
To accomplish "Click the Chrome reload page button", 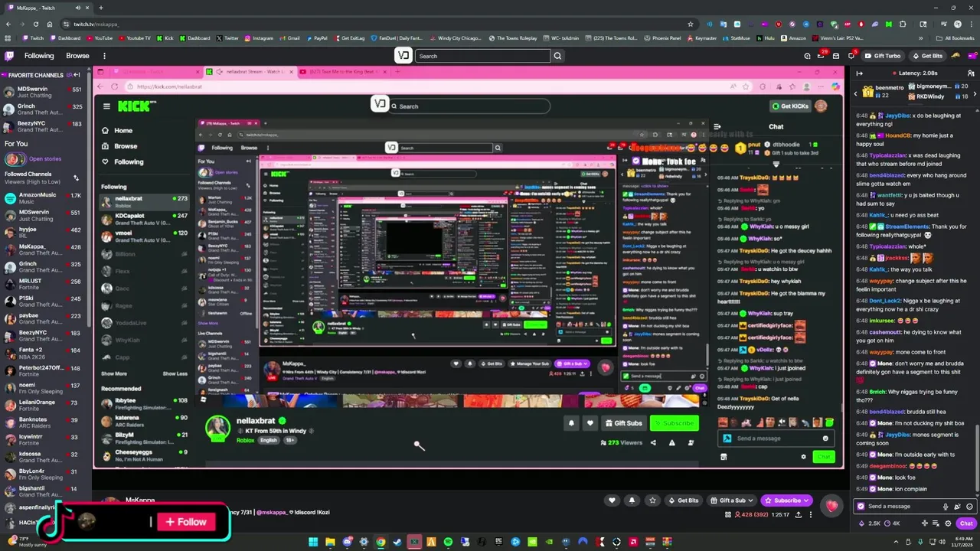I will [x=35, y=24].
